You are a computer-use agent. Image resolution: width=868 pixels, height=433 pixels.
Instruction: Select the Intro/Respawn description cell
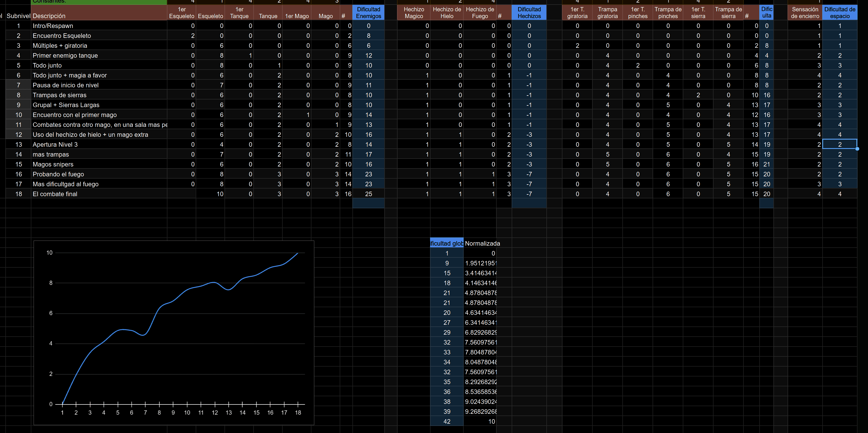[99, 26]
